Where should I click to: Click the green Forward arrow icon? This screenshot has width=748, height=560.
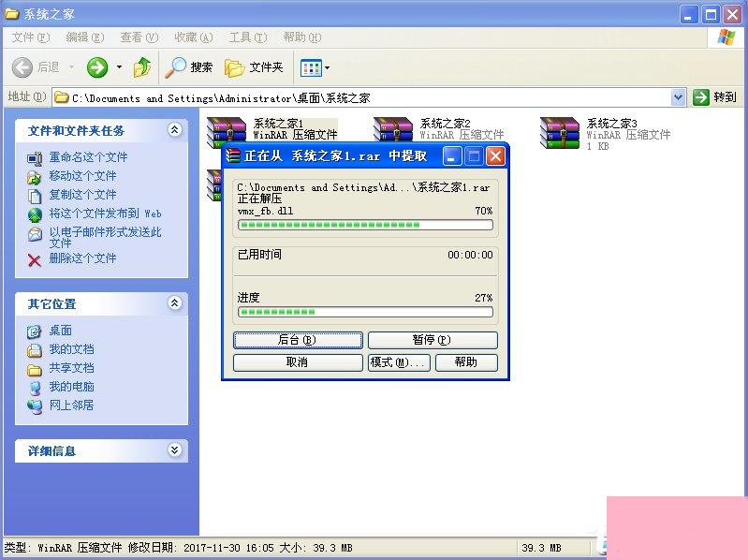click(97, 67)
